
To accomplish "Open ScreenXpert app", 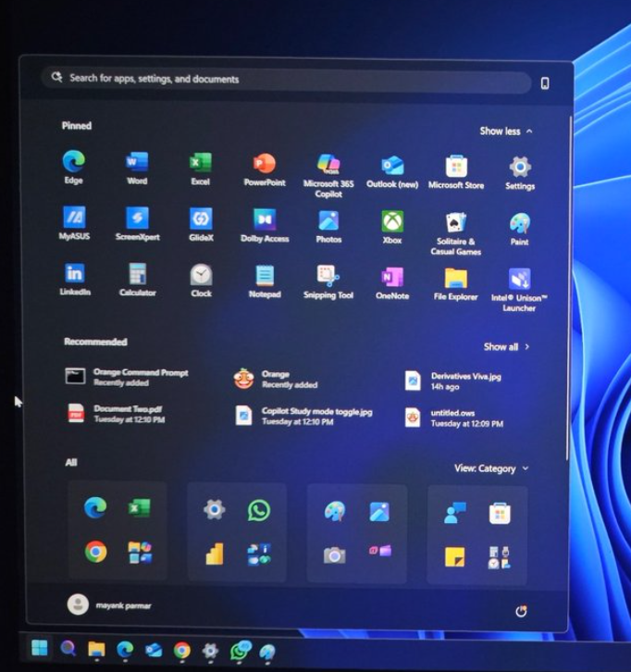I will [x=138, y=224].
